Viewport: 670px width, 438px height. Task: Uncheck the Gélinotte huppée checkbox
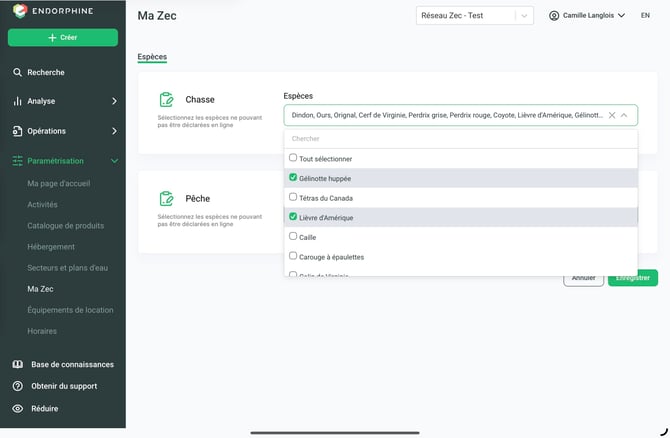pos(293,177)
